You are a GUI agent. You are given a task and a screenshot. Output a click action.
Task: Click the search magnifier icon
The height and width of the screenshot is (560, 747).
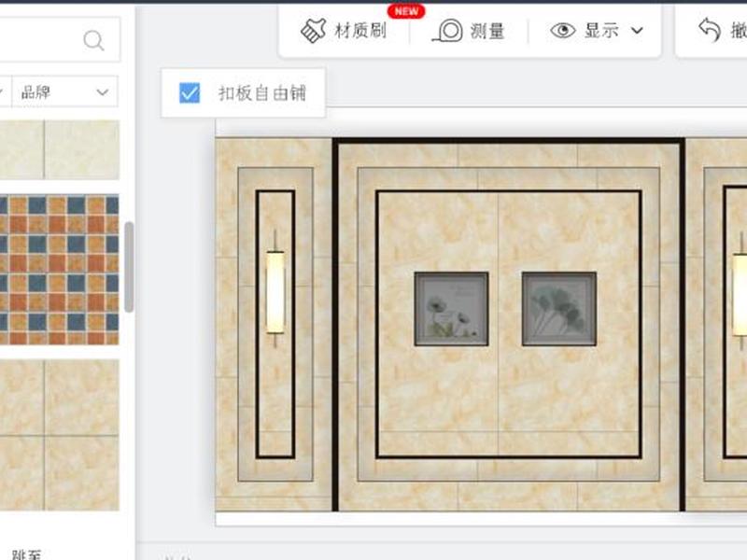pos(93,40)
